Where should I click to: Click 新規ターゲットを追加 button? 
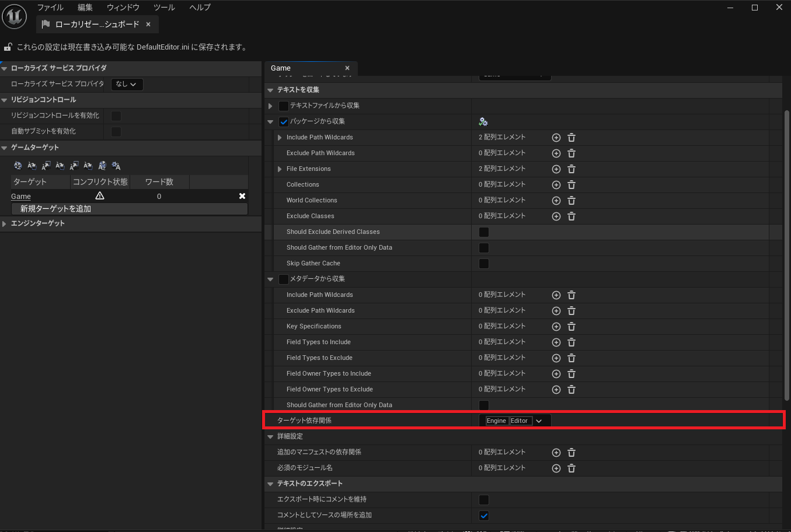click(x=130, y=209)
